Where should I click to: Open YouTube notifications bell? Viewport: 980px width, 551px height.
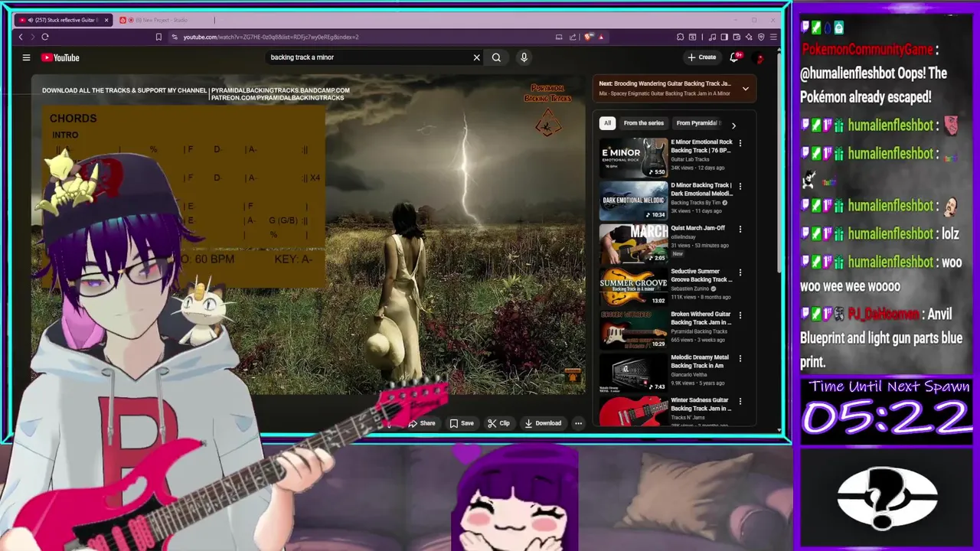click(x=734, y=57)
